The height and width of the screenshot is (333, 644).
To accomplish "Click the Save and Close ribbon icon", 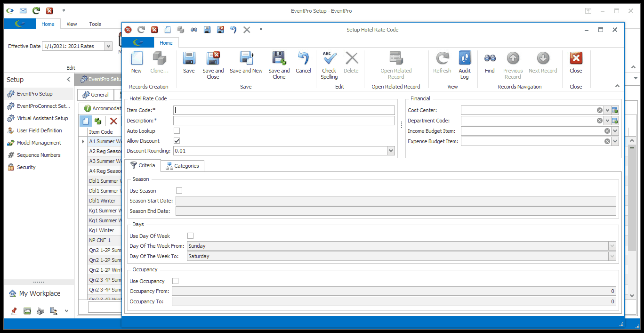I will (213, 58).
